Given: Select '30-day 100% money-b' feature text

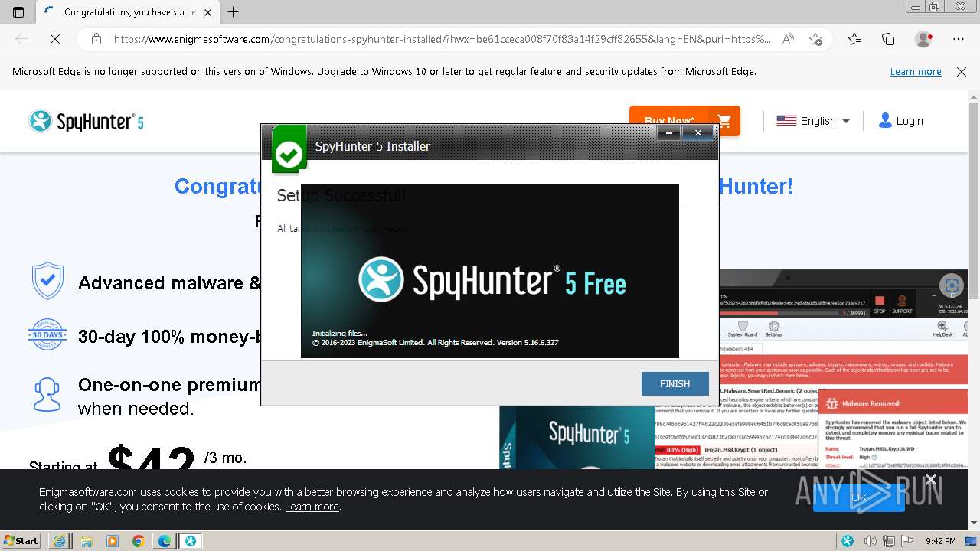Looking at the screenshot, I should tap(169, 337).
